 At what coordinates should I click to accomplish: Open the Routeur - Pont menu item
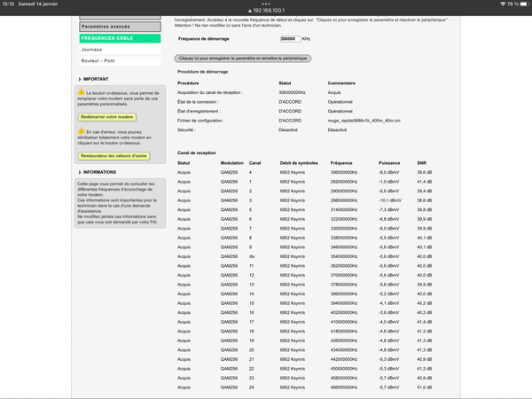(120, 60)
